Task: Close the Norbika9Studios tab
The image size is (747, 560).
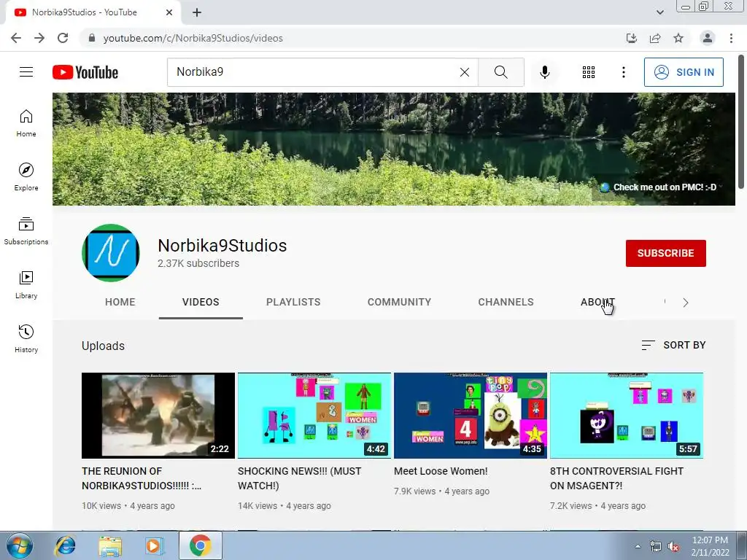Action: [169, 12]
